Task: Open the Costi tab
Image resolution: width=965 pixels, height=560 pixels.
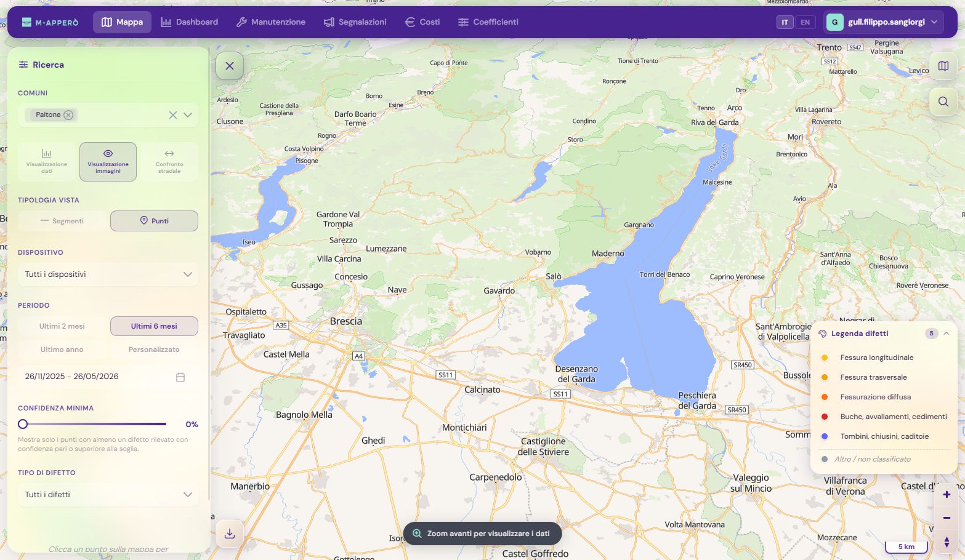Action: click(x=422, y=22)
